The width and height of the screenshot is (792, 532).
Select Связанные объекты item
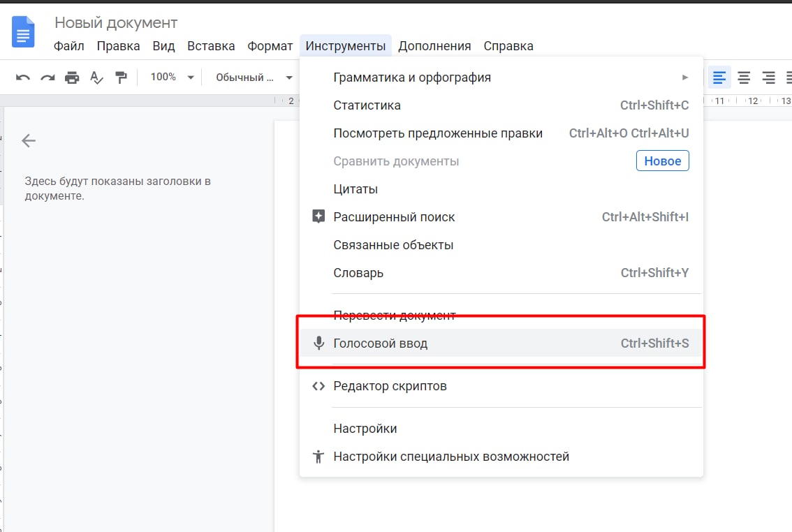pos(501,245)
